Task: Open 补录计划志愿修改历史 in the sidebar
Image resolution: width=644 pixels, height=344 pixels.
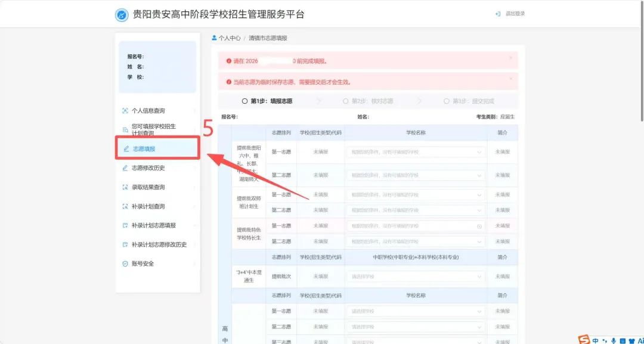Action: coord(158,244)
